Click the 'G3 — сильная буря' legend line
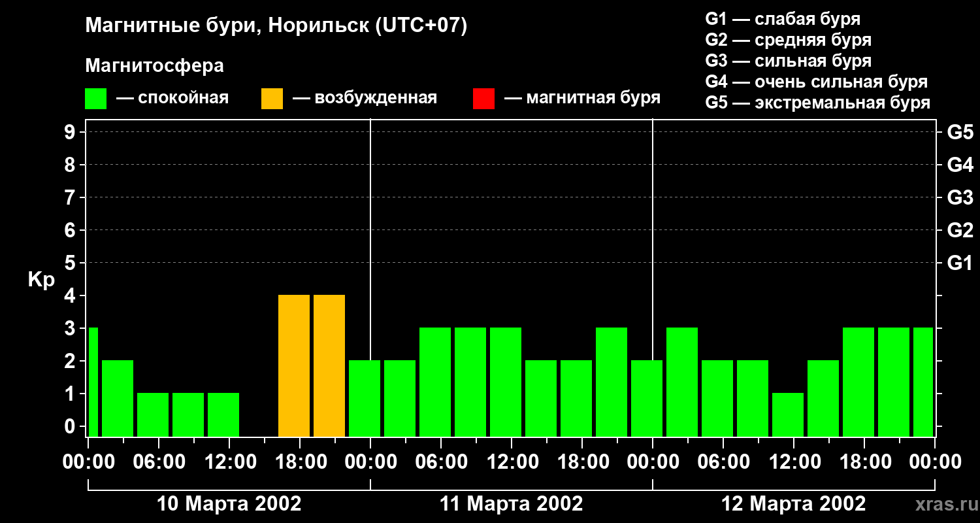 [x=789, y=61]
